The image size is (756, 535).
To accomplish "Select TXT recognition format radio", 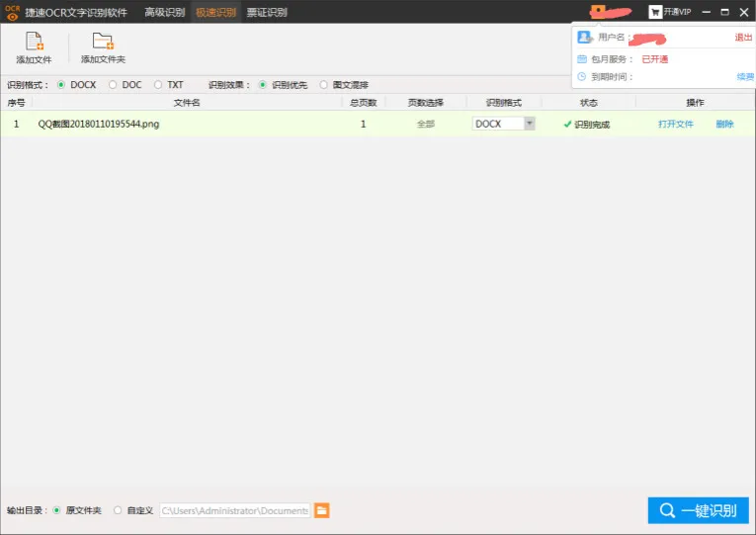I will (x=158, y=85).
